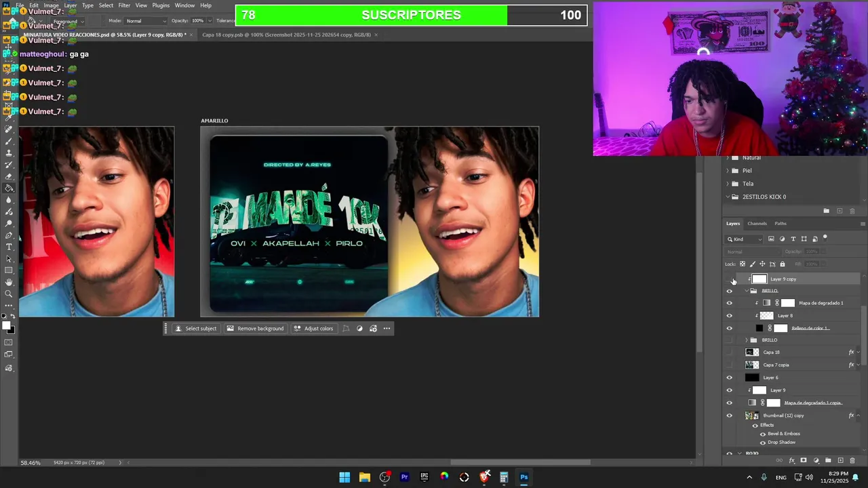
Task: Open the Window menu
Action: coord(184,5)
